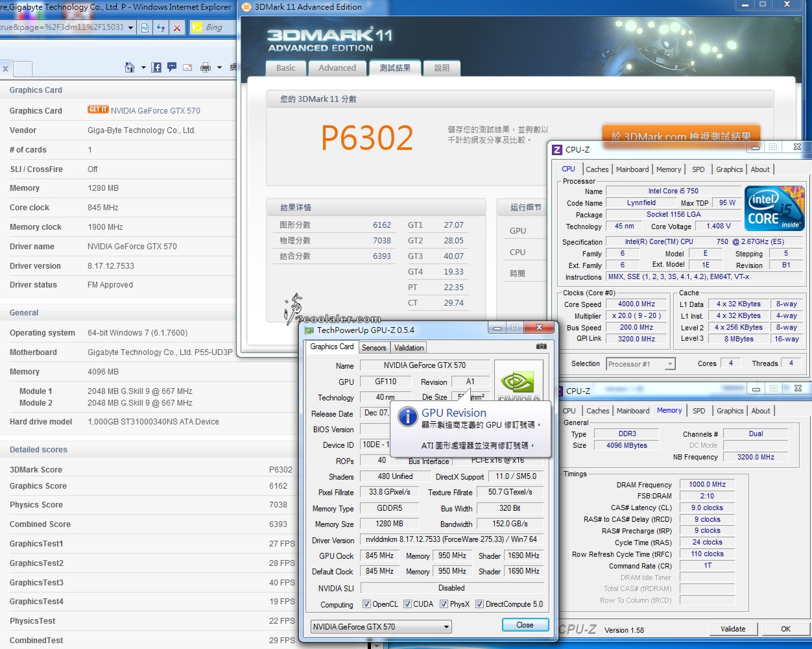This screenshot has height=649, width=812.
Task: Click the Intel Core i5 logo in CPU-Z
Action: pos(775,208)
